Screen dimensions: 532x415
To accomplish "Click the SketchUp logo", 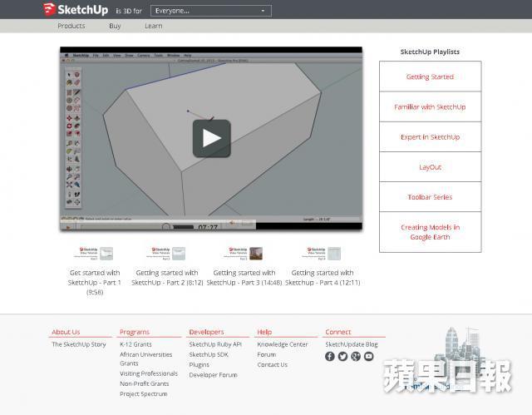I will 76,9.
